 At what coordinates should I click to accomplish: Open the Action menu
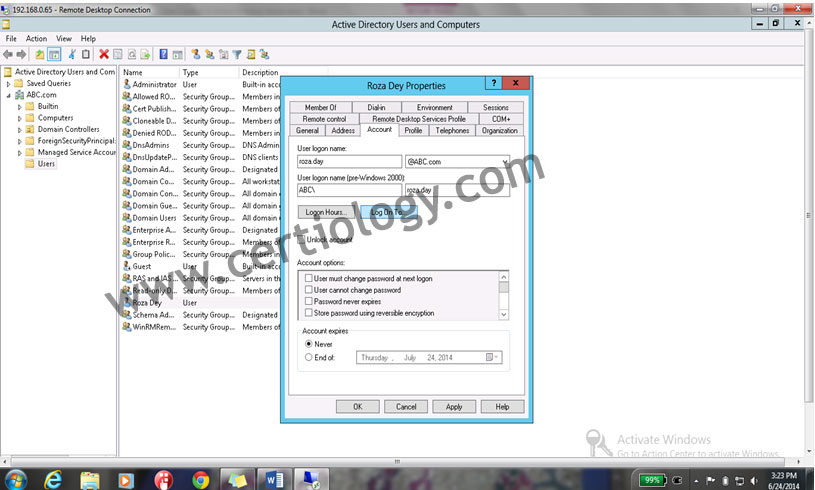36,38
